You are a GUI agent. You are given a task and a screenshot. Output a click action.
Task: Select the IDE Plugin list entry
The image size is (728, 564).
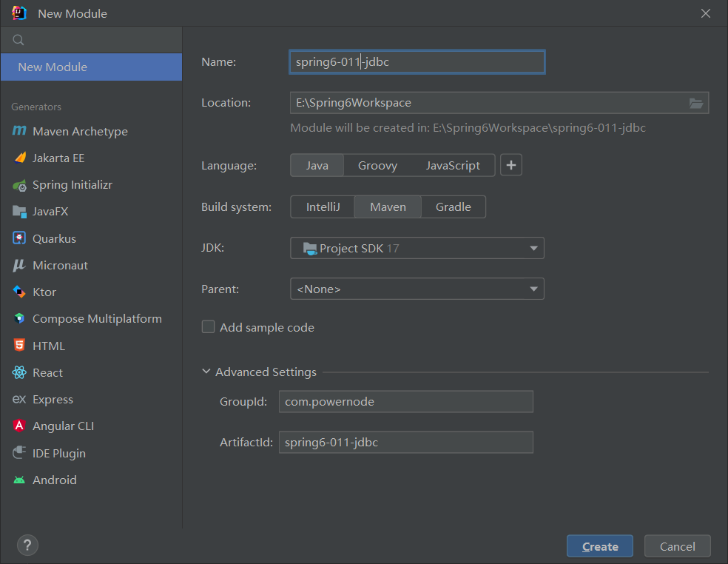tap(92, 453)
